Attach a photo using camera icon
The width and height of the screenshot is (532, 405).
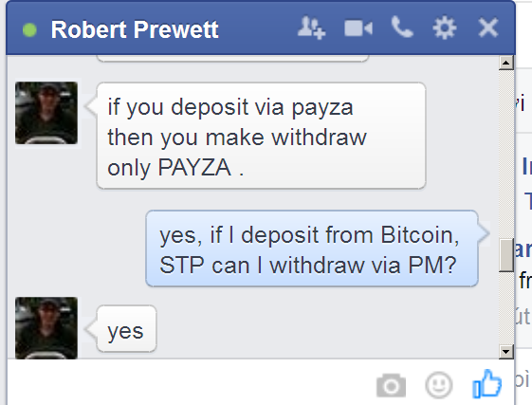391,385
